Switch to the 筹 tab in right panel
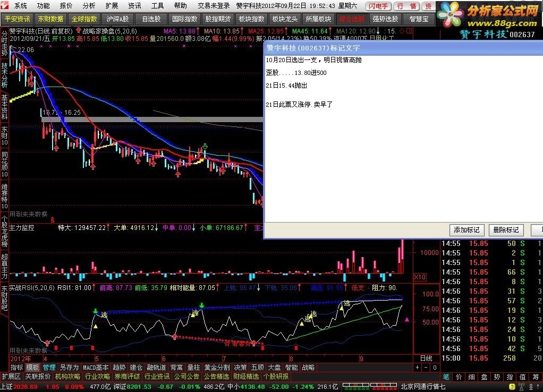This screenshot has height=392, width=543. point(536,377)
